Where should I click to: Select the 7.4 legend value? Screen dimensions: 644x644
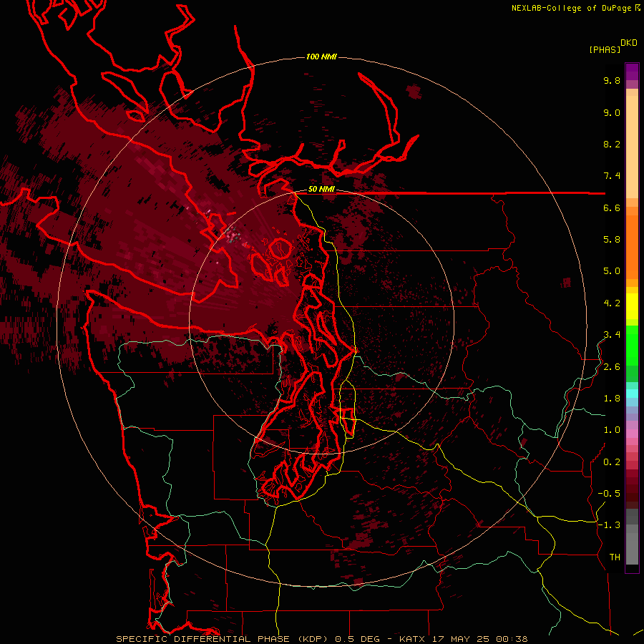pyautogui.click(x=612, y=176)
